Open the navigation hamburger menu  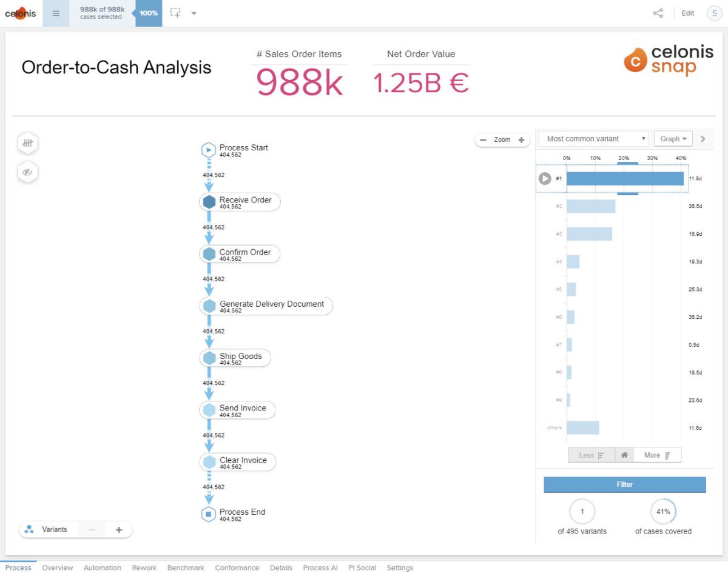pyautogui.click(x=56, y=13)
